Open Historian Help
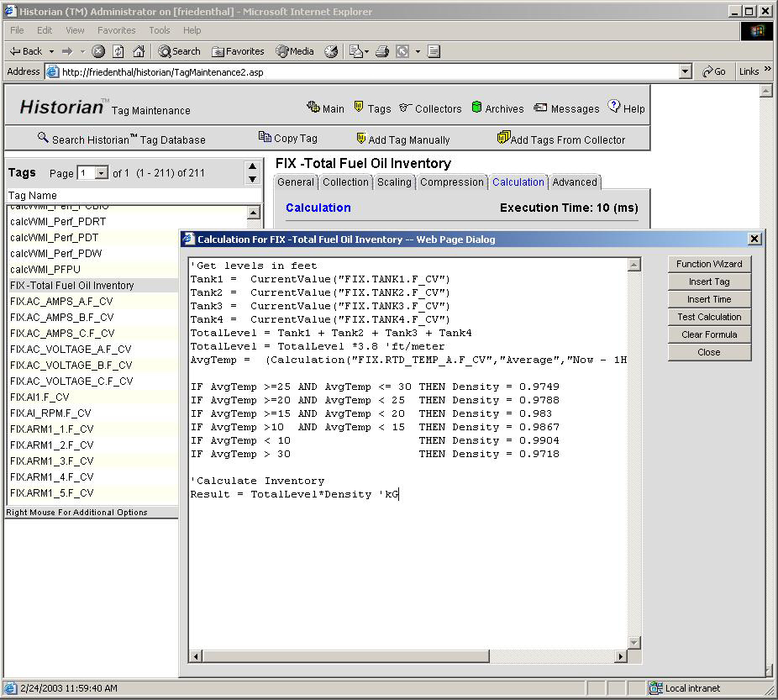 [x=627, y=108]
